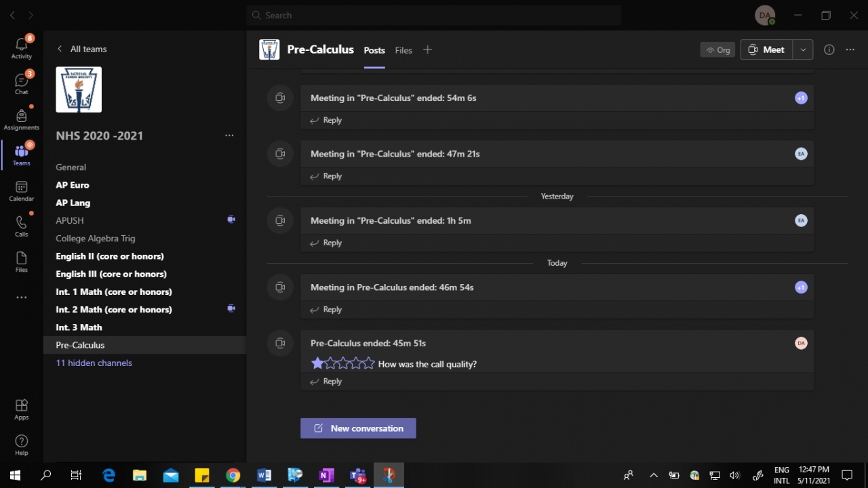Image resolution: width=868 pixels, height=488 pixels.
Task: Open Teams Help
Action: tap(22, 444)
